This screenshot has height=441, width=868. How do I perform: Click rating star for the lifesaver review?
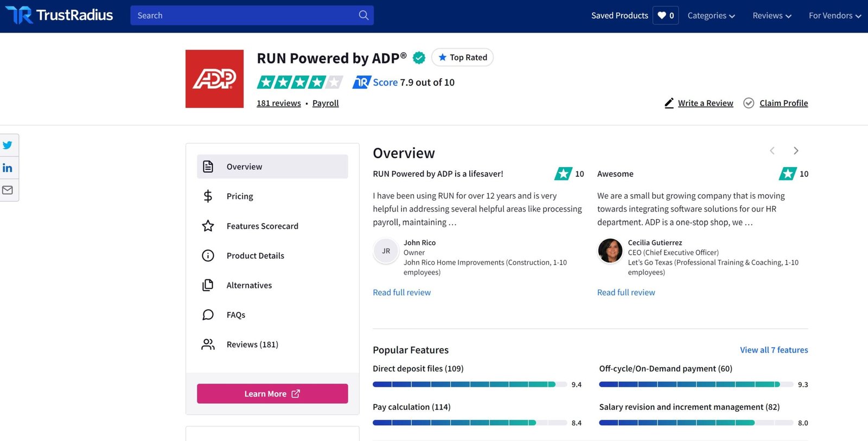(563, 174)
